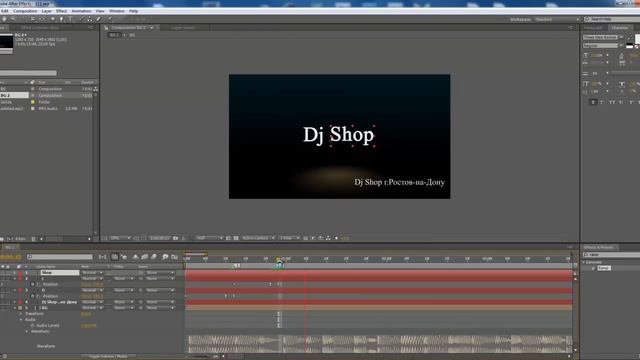
Task: Open the Layer menu
Action: click(x=47, y=11)
